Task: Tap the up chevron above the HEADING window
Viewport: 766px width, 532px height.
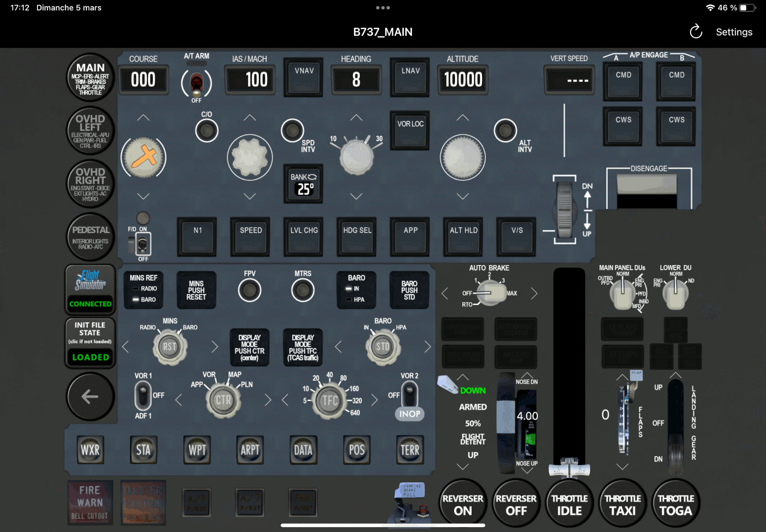Action: [x=356, y=117]
